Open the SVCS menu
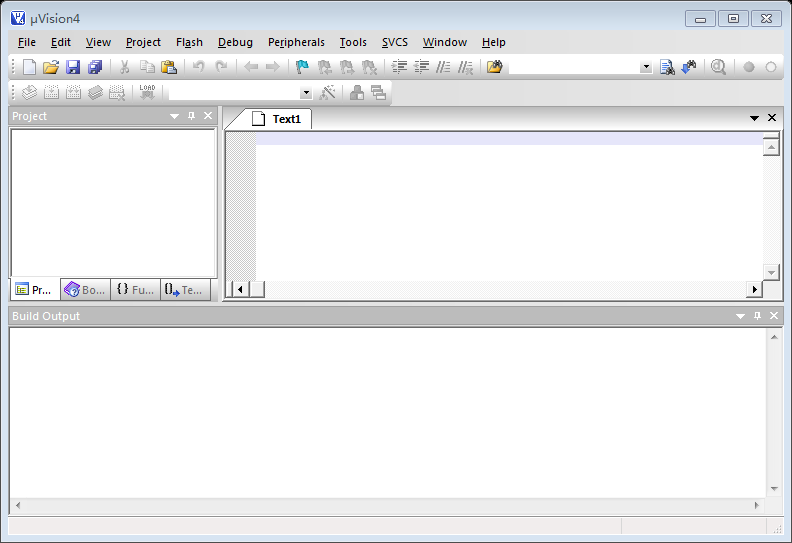The width and height of the screenshot is (792, 543). click(394, 42)
